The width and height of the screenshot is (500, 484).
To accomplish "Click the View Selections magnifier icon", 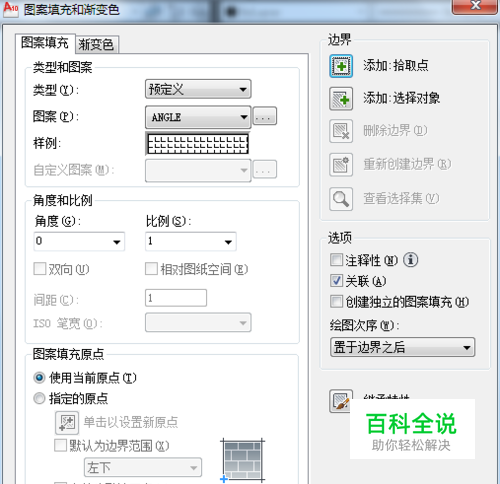I will point(341,199).
